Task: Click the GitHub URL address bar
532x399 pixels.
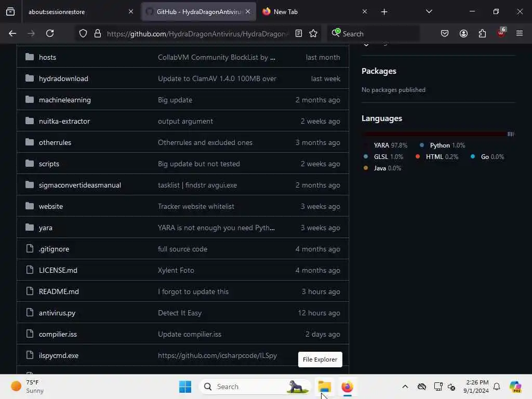Action: (197, 34)
